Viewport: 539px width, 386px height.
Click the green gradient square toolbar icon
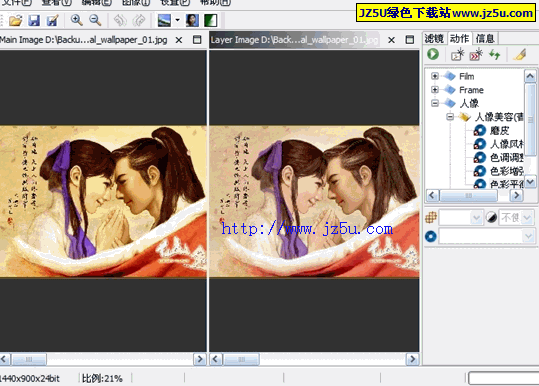point(211,20)
